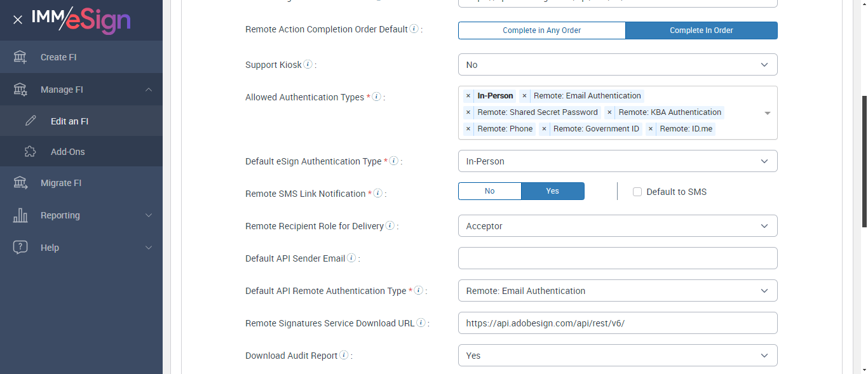The image size is (868, 374).
Task: Expand the Remote Recipient Role dropdown
Action: (x=617, y=226)
